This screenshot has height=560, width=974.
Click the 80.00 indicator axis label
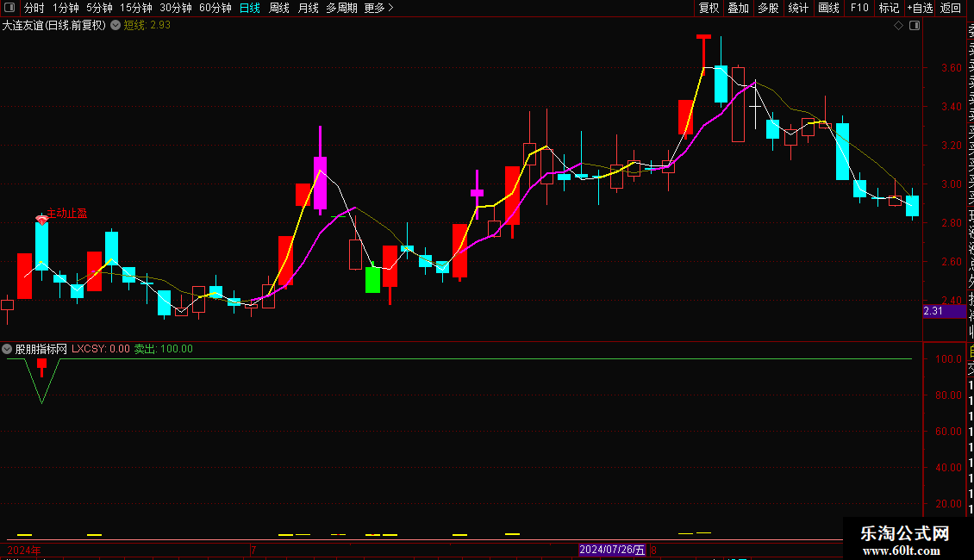948,395
